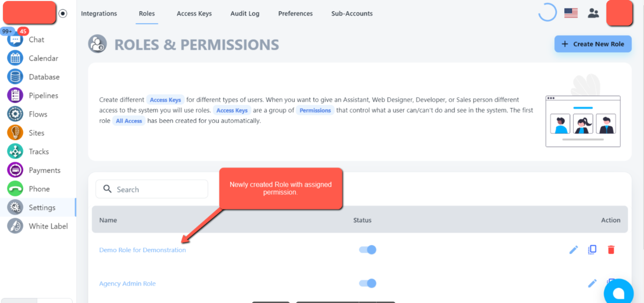Open the Chat sidebar icon
This screenshot has width=644, height=303.
point(15,40)
